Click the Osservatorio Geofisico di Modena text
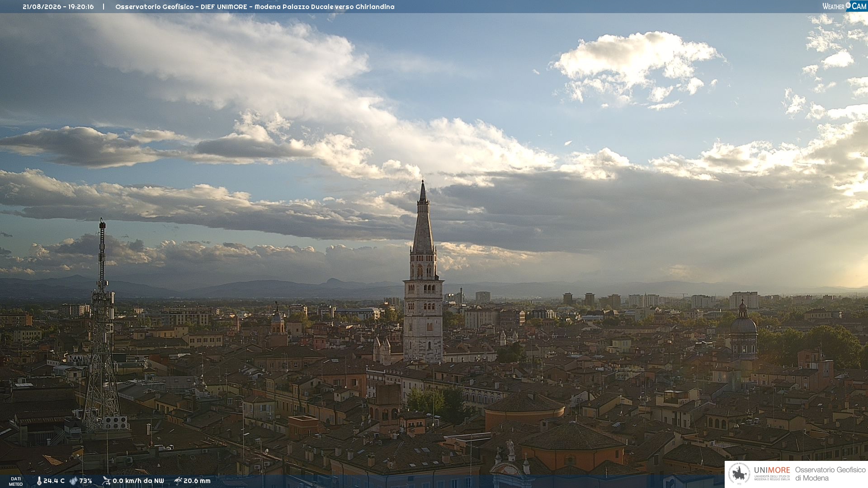The height and width of the screenshot is (488, 868). pyautogui.click(x=830, y=474)
